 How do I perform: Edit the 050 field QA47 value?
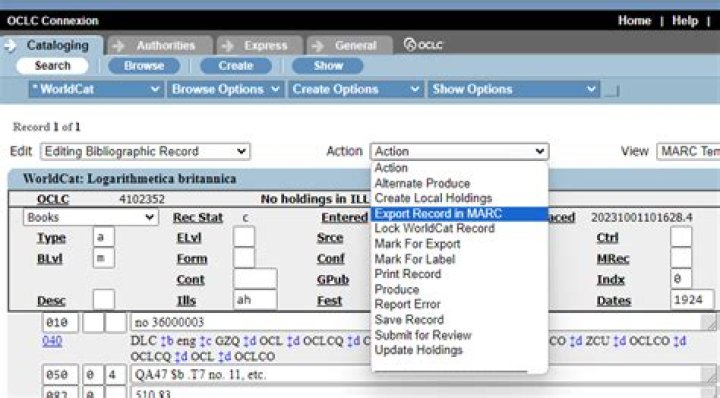[422, 375]
